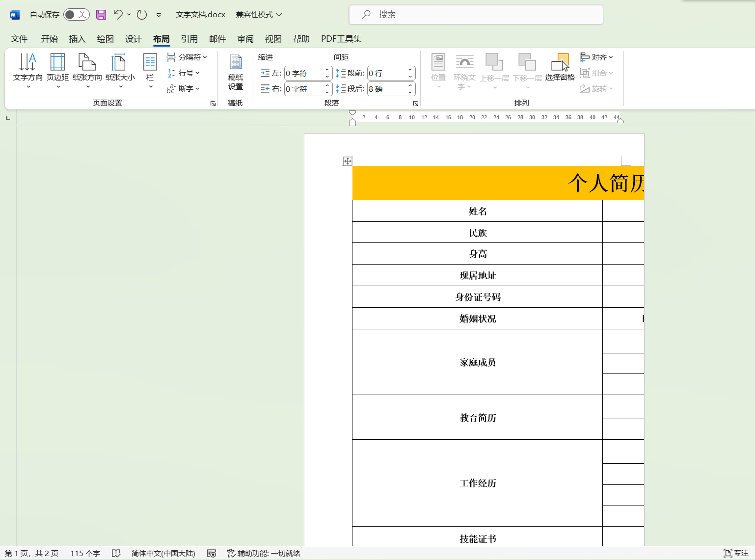
Task: Open the 文字方向 text direction tool
Action: pyautogui.click(x=28, y=71)
